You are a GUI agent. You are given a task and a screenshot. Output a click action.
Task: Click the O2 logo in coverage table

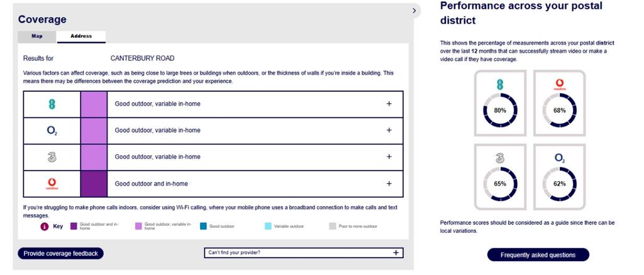[x=52, y=131]
